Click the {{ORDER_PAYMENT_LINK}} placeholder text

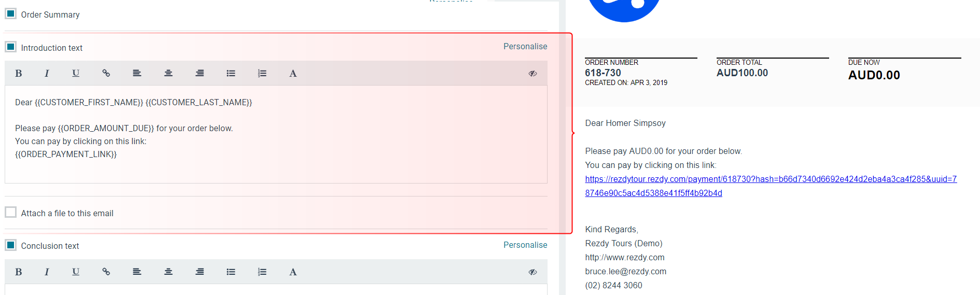click(x=66, y=154)
